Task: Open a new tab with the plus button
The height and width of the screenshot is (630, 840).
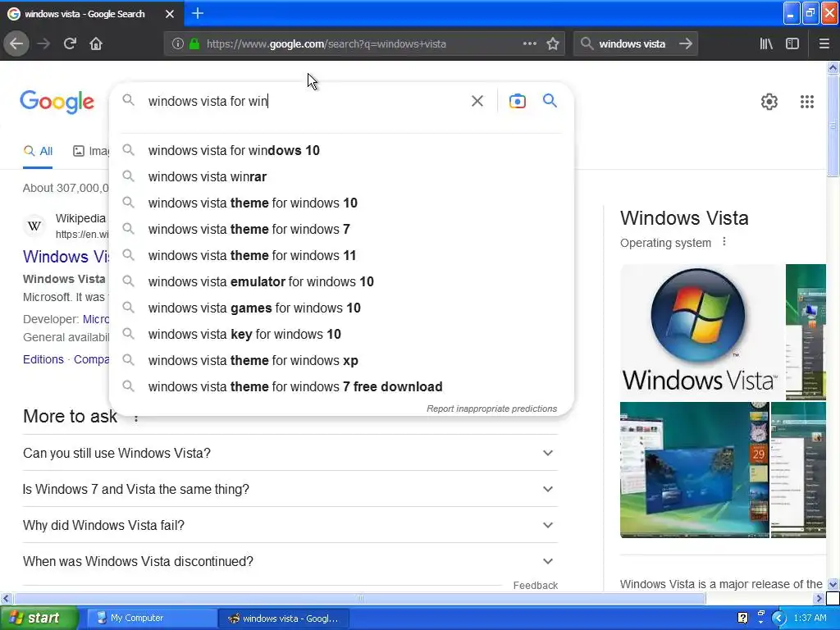Action: 198,13
